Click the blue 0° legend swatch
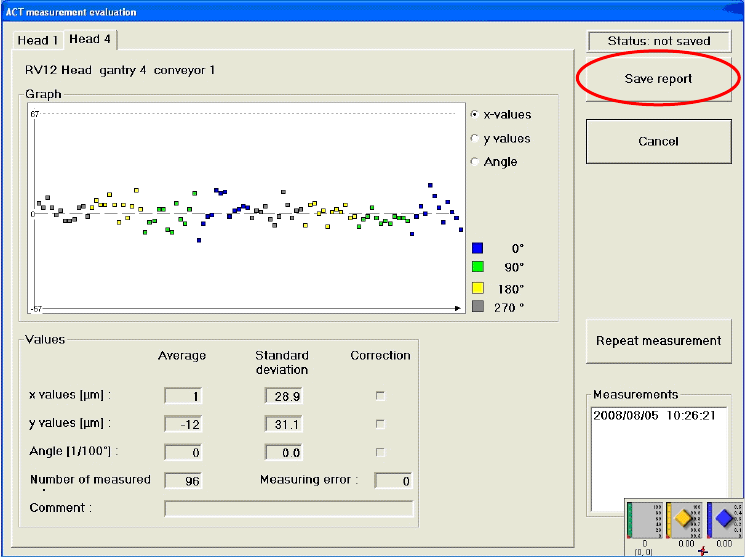The width and height of the screenshot is (745, 557). tap(478, 248)
